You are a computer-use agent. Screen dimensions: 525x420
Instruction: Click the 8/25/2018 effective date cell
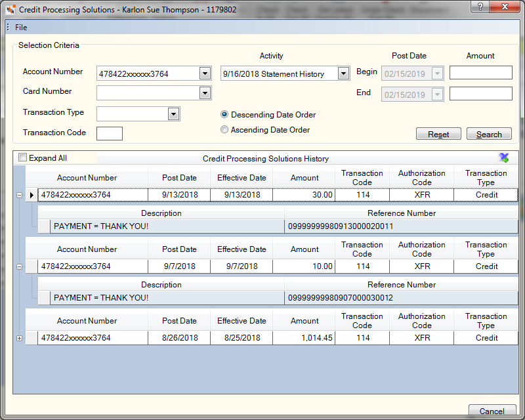[x=241, y=338]
